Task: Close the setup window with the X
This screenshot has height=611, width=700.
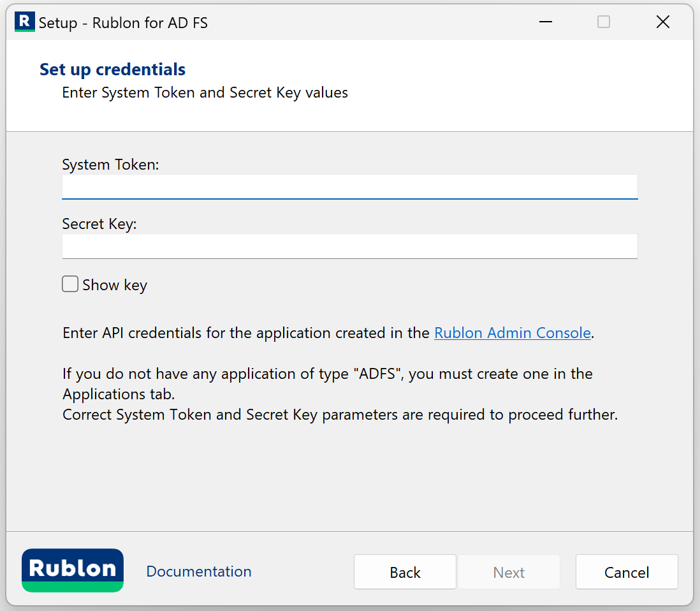Action: tap(662, 22)
